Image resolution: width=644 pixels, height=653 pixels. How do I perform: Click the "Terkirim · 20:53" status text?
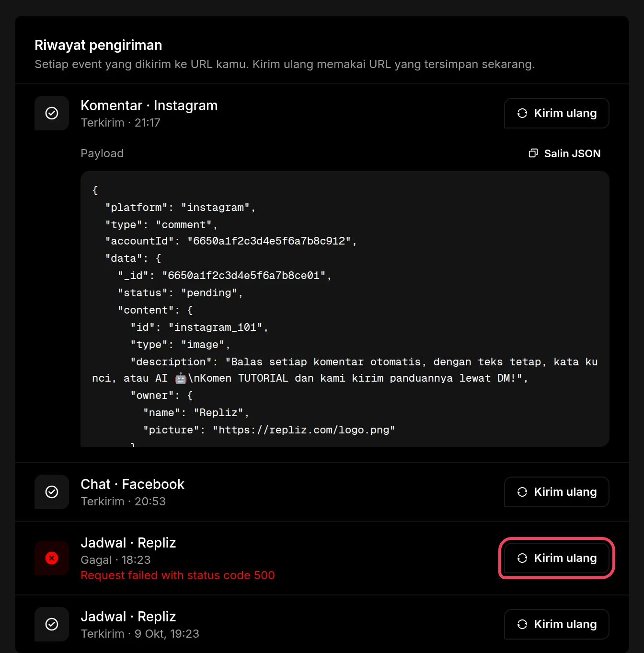(123, 501)
